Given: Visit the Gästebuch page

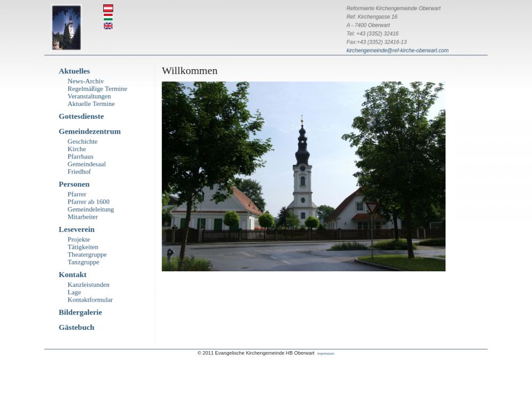Looking at the screenshot, I should tap(76, 327).
